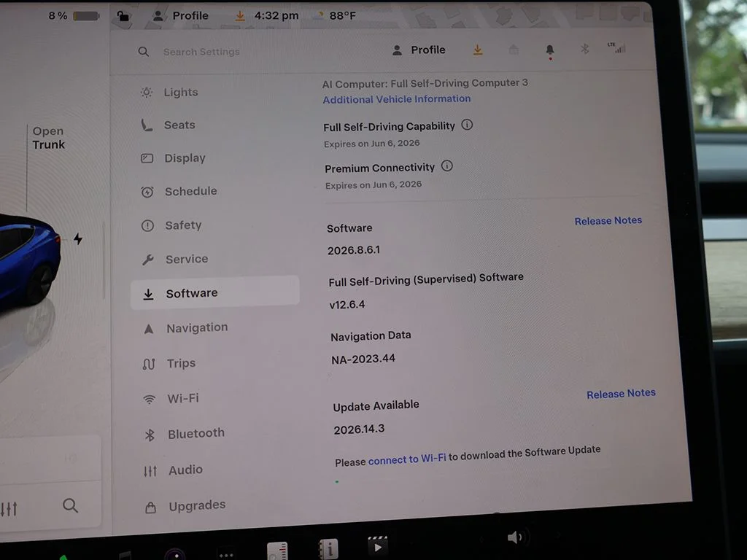Tap FSD version v12.6.4

point(347,304)
